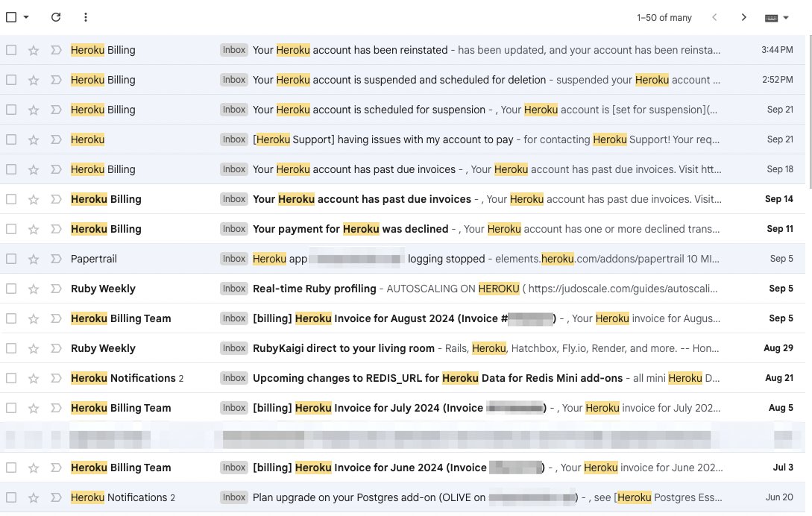Screen dimensions: 812x516
Task: Open 'Heroku Invoice for August 2024' email
Action: [404, 318]
